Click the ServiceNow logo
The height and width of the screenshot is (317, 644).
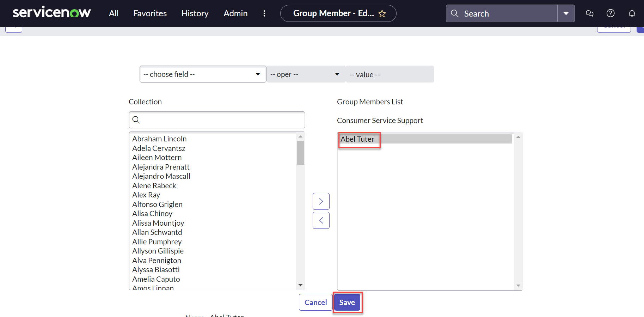pyautogui.click(x=52, y=13)
